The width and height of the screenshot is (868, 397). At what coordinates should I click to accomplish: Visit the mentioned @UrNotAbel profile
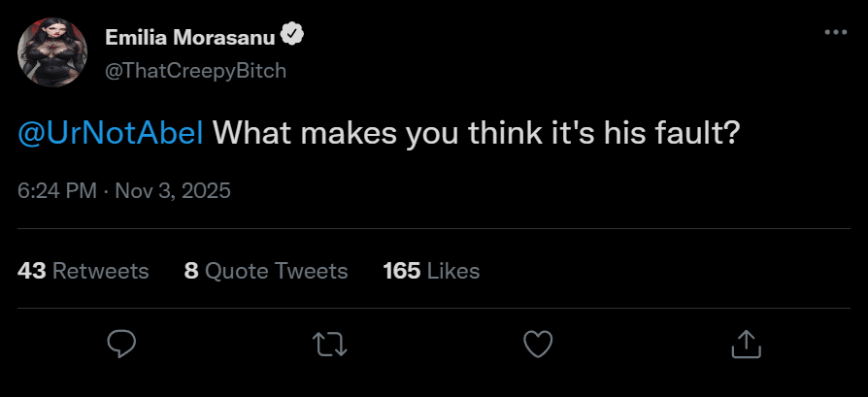(111, 133)
